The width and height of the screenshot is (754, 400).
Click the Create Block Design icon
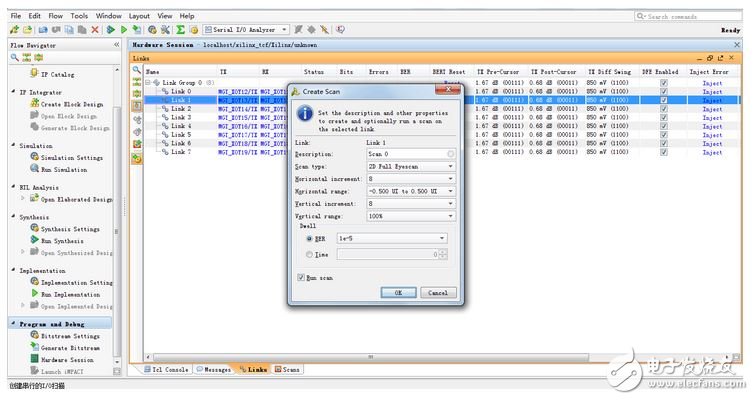click(34, 104)
